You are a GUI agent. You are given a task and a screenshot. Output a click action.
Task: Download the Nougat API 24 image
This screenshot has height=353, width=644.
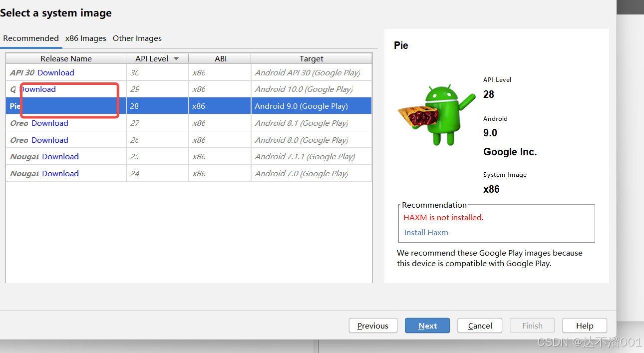[60, 173]
